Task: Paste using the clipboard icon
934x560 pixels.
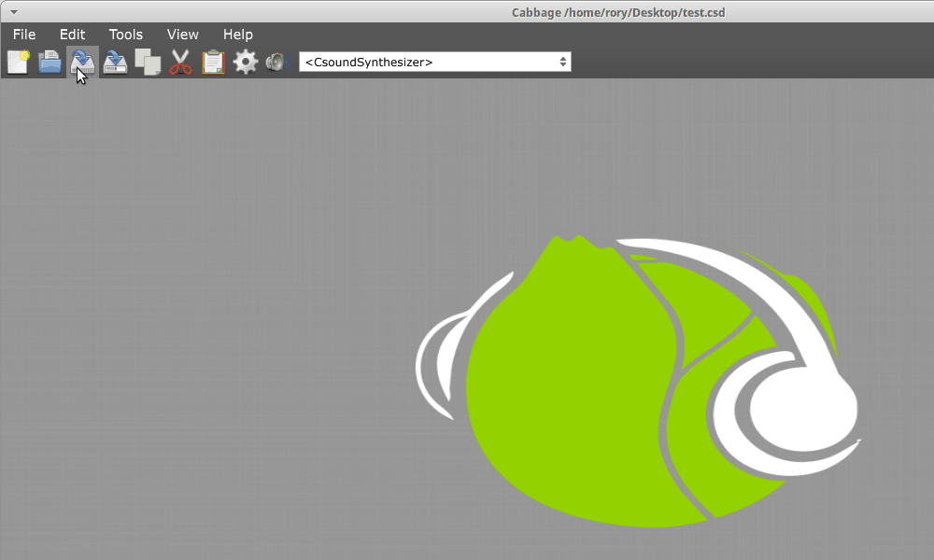Action: (x=213, y=63)
